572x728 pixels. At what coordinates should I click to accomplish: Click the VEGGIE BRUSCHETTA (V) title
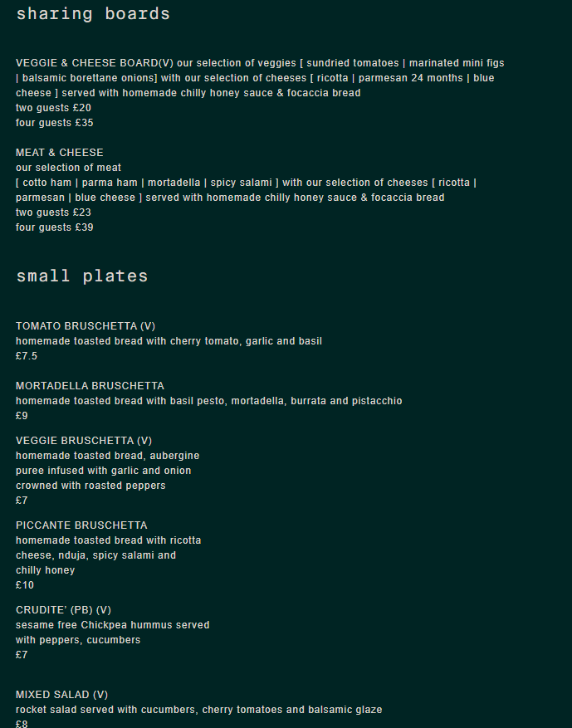tap(84, 441)
